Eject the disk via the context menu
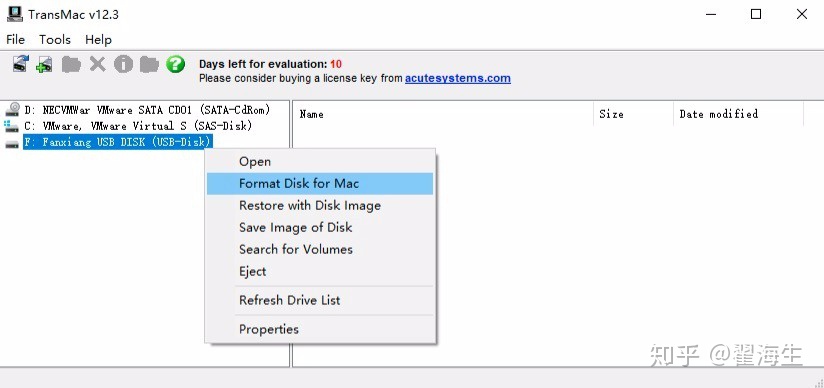Image resolution: width=824 pixels, height=388 pixels. 320,271
